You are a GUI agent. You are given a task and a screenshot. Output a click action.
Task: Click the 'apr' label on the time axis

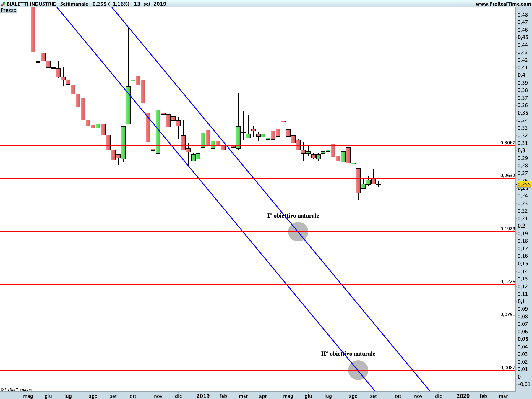click(x=263, y=396)
